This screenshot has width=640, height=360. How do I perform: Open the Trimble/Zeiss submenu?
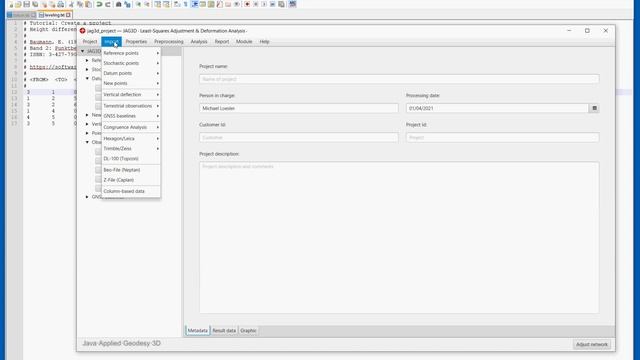pos(131,149)
